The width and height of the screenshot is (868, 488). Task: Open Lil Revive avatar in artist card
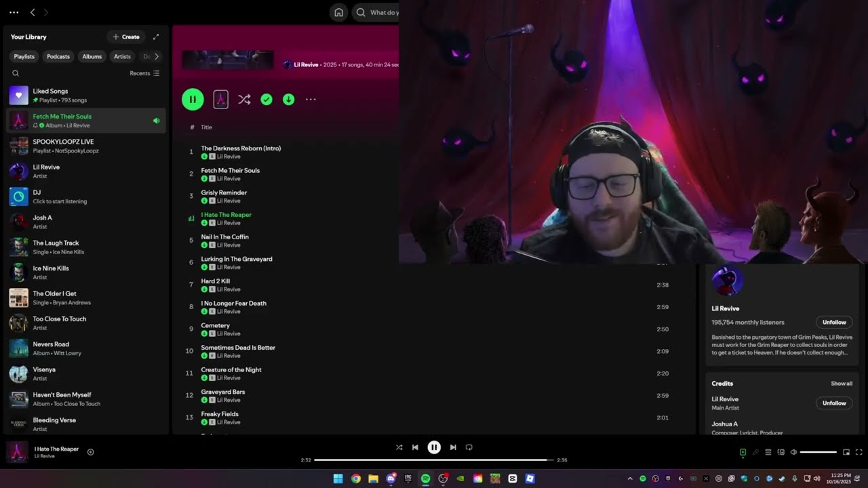point(728,281)
